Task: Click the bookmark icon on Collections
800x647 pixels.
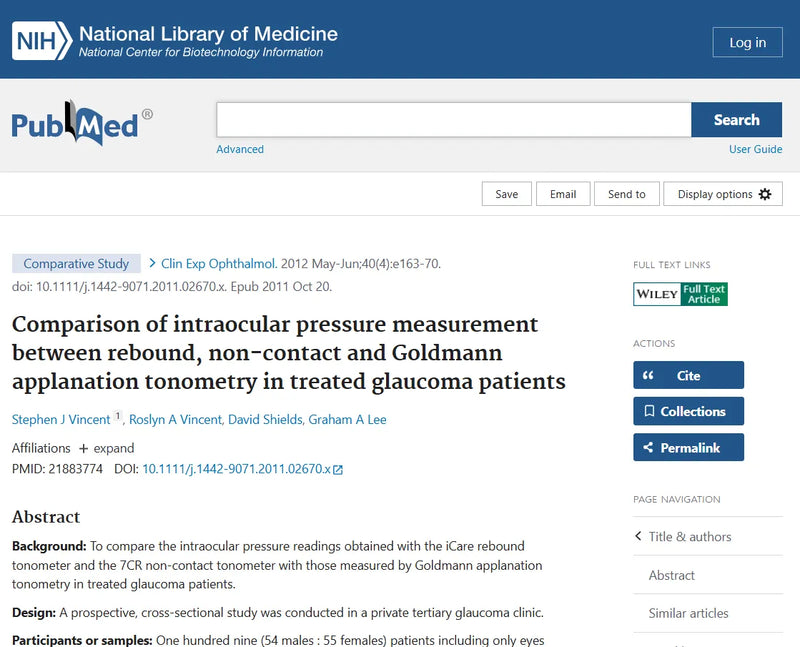Action: tap(649, 411)
